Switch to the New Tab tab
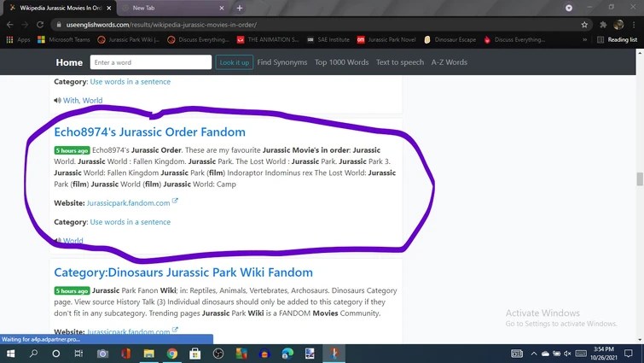This screenshot has height=363, width=644. (172, 8)
